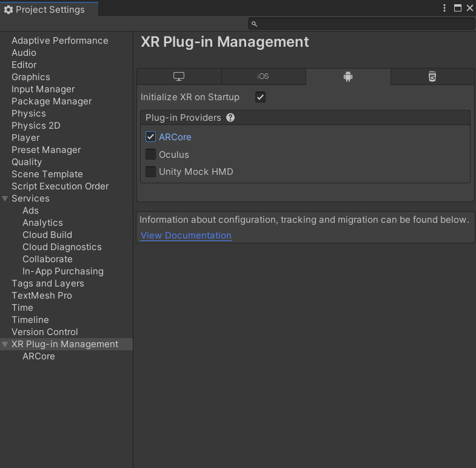Select the Services category label
The height and width of the screenshot is (468, 476).
(30, 198)
